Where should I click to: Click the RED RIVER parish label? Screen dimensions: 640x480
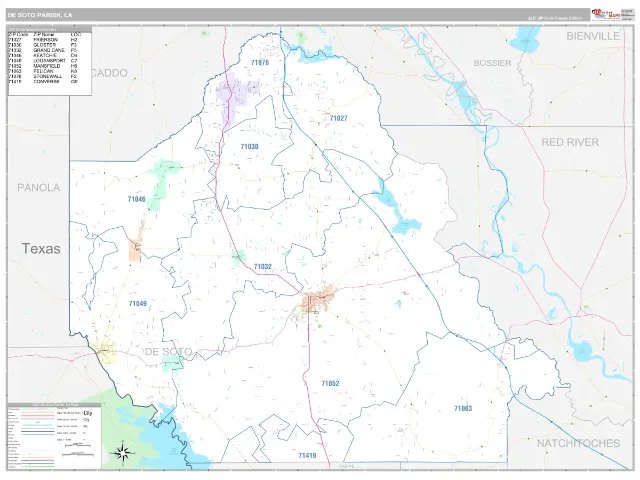[x=570, y=142]
